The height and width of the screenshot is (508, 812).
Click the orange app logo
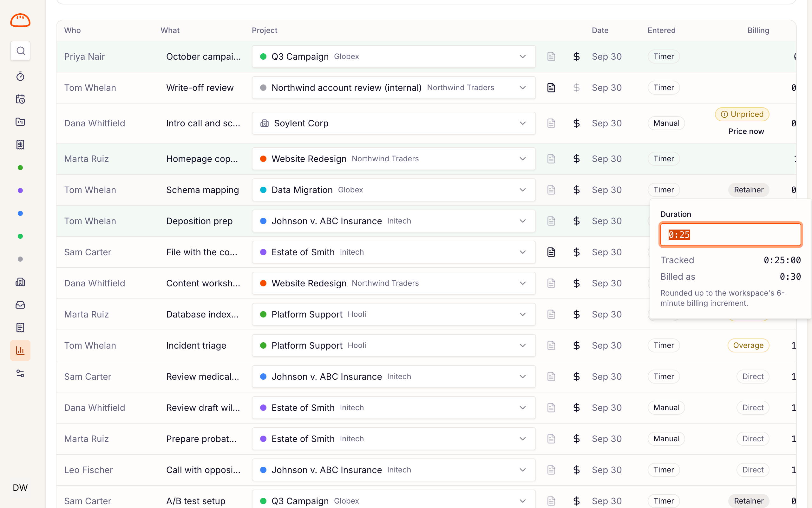20,20
